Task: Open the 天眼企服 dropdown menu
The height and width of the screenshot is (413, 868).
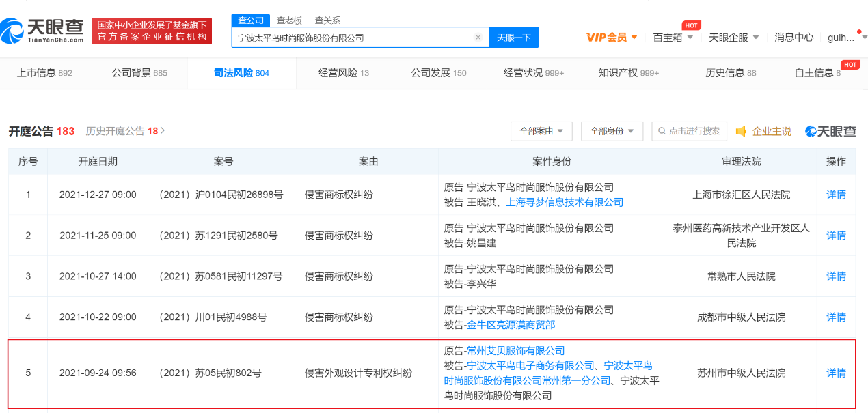Action: pyautogui.click(x=733, y=38)
